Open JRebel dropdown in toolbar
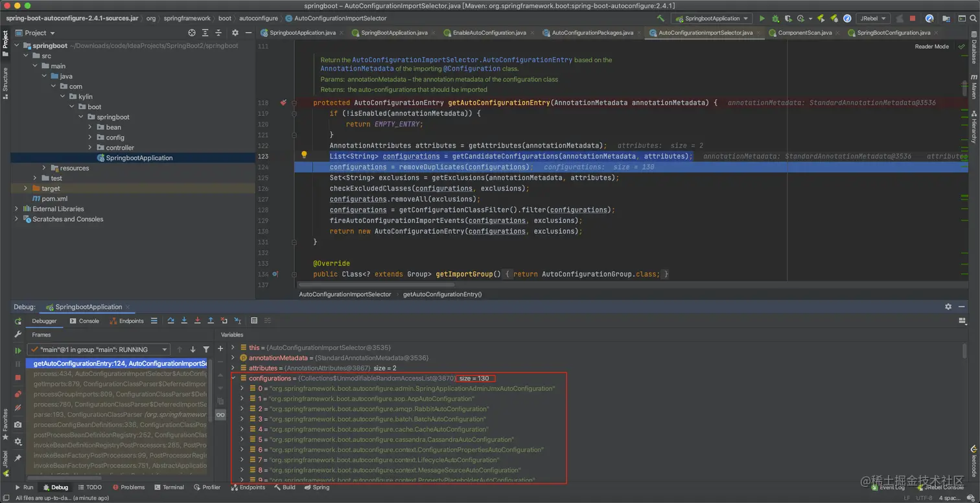The image size is (980, 503). tap(872, 19)
